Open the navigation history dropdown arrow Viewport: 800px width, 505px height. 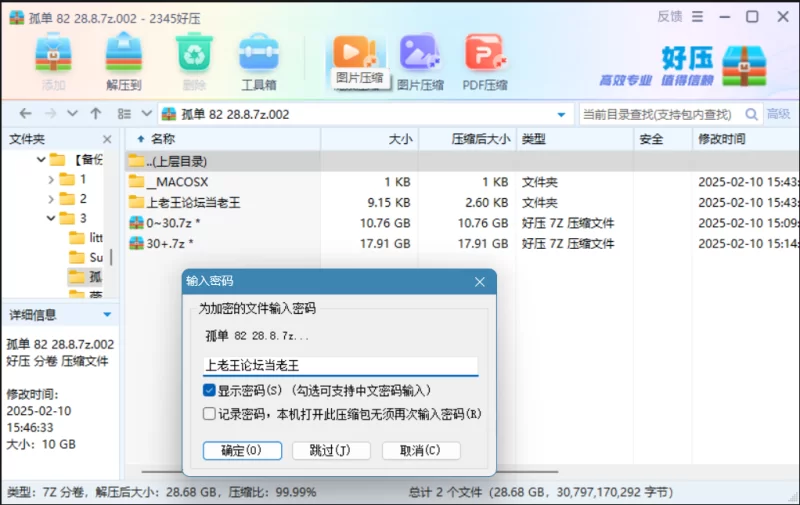pyautogui.click(x=72, y=114)
